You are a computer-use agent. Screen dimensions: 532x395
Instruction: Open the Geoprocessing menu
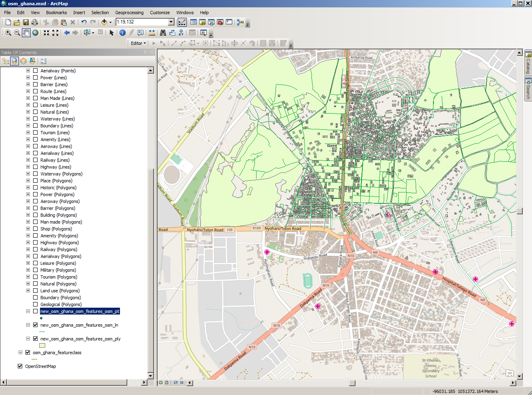point(129,13)
